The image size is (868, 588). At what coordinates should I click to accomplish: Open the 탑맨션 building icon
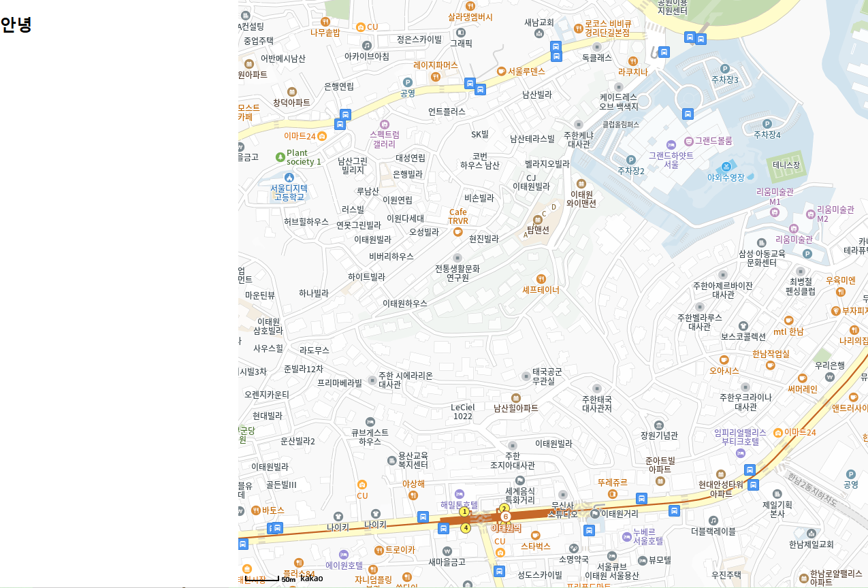pyautogui.click(x=538, y=219)
